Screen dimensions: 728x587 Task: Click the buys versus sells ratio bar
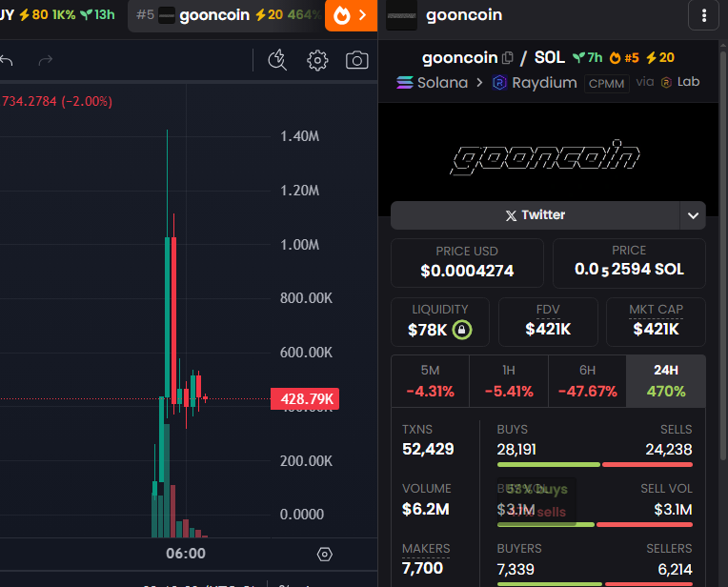595,464
